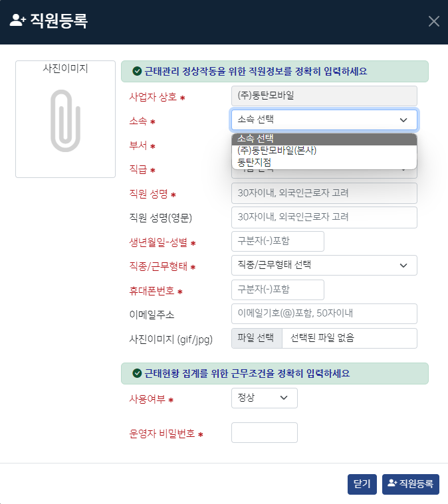This screenshot has width=448, height=504.
Task: Click into the 직원 성명(영문) field
Action: click(324, 217)
